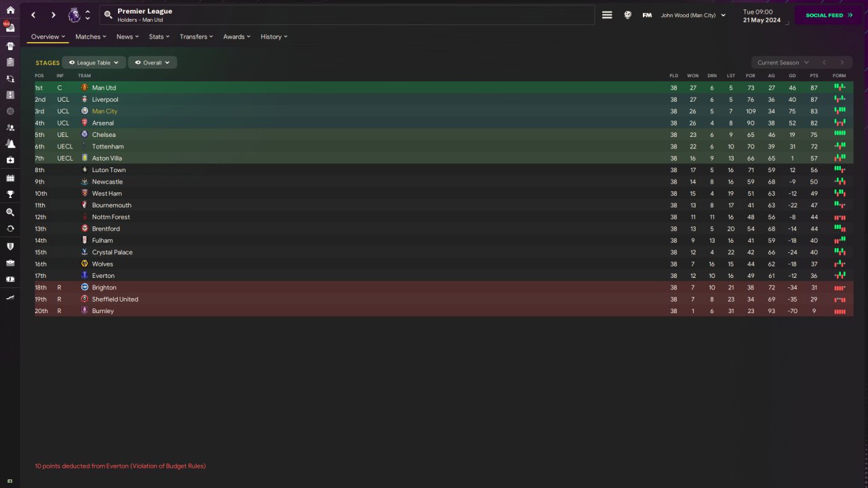Click the Liverpool club badge
Viewport: 868px width, 488px height.
pyautogui.click(x=85, y=100)
